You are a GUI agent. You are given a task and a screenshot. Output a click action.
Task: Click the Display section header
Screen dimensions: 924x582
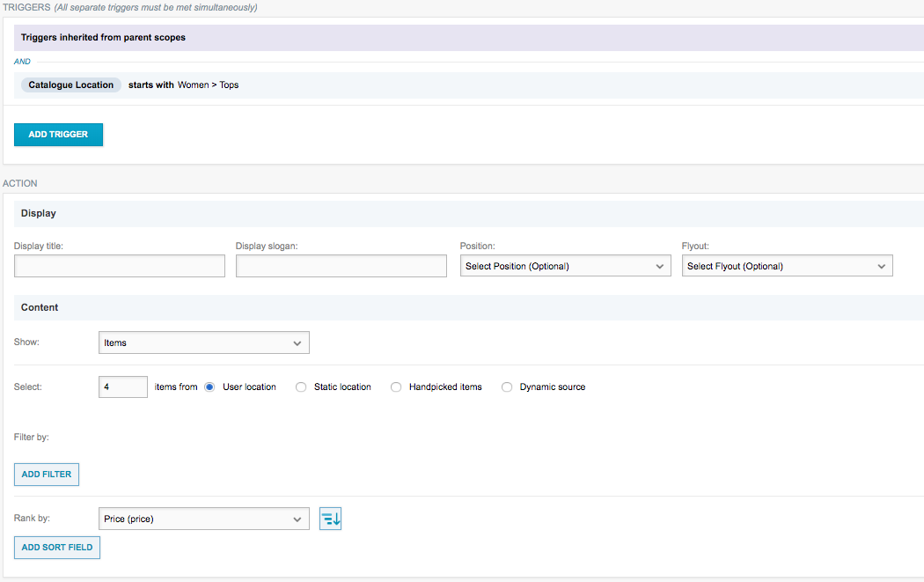click(469, 213)
